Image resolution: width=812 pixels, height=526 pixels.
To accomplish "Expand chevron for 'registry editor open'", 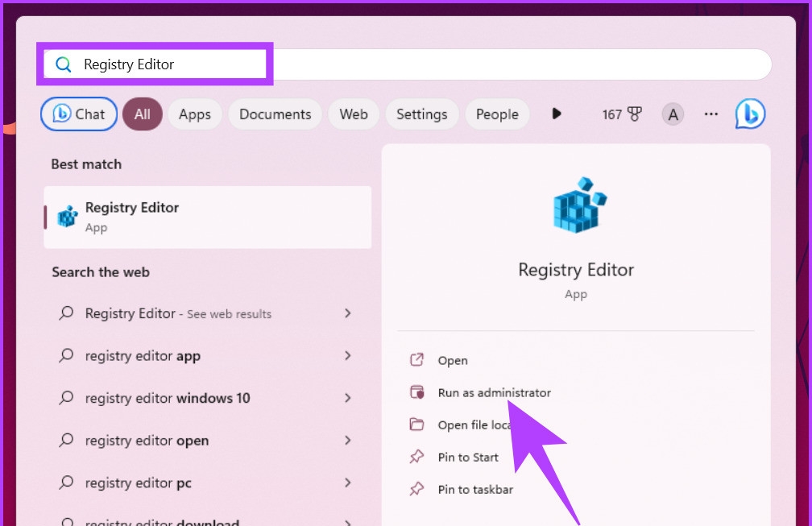I will click(x=347, y=441).
